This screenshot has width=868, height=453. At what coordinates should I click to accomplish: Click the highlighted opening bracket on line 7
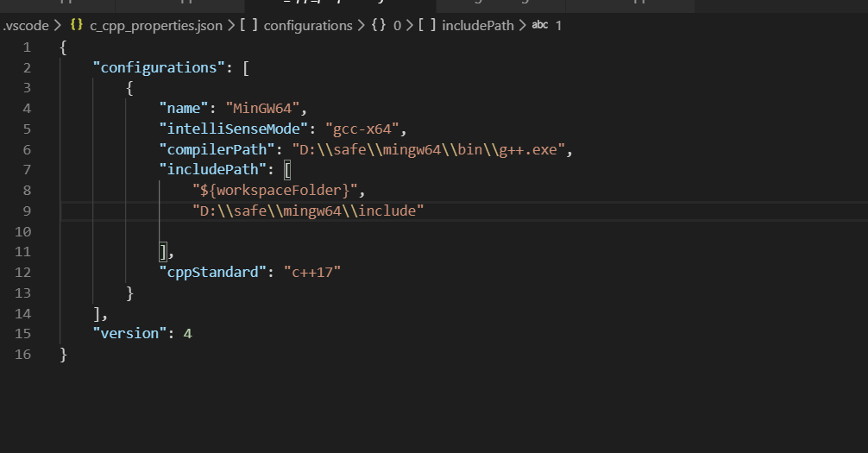point(287,170)
